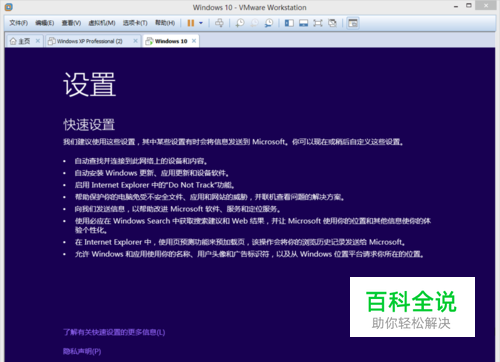
Task: Open the 虚拟机(M) menu
Action: (x=102, y=23)
